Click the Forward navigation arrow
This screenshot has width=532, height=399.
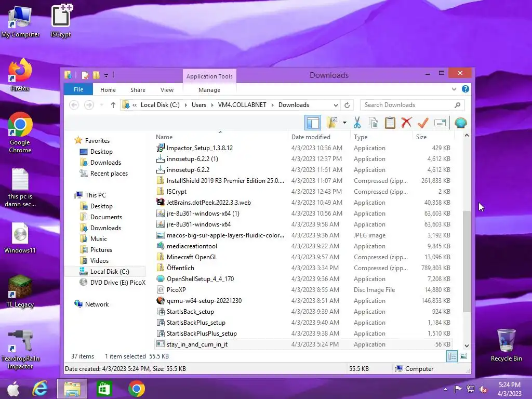coord(89,105)
